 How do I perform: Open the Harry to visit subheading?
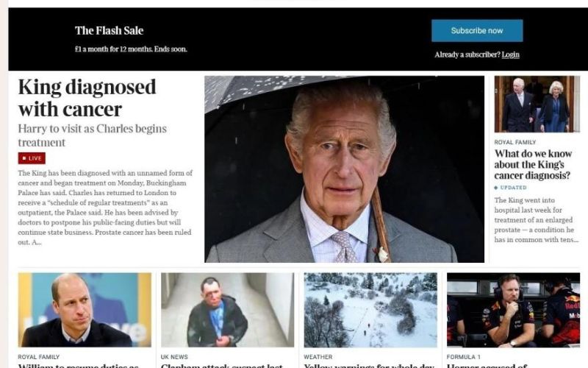tap(93, 135)
